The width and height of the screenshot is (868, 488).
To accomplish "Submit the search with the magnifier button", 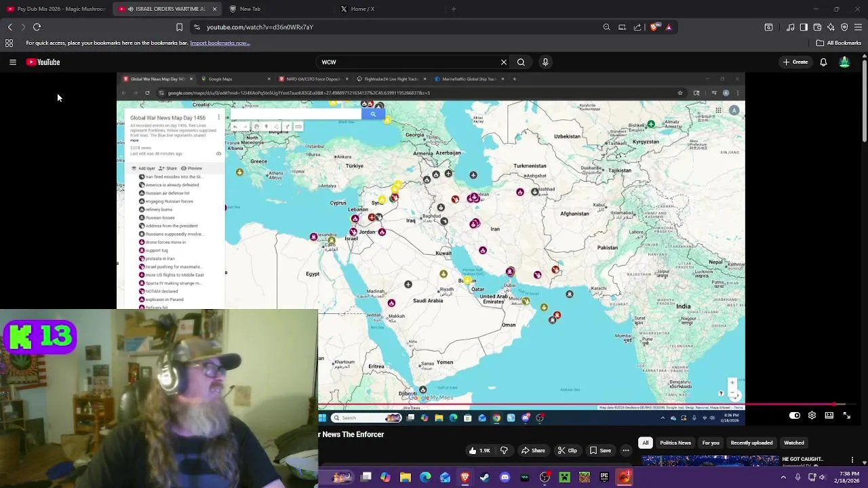I will [521, 62].
